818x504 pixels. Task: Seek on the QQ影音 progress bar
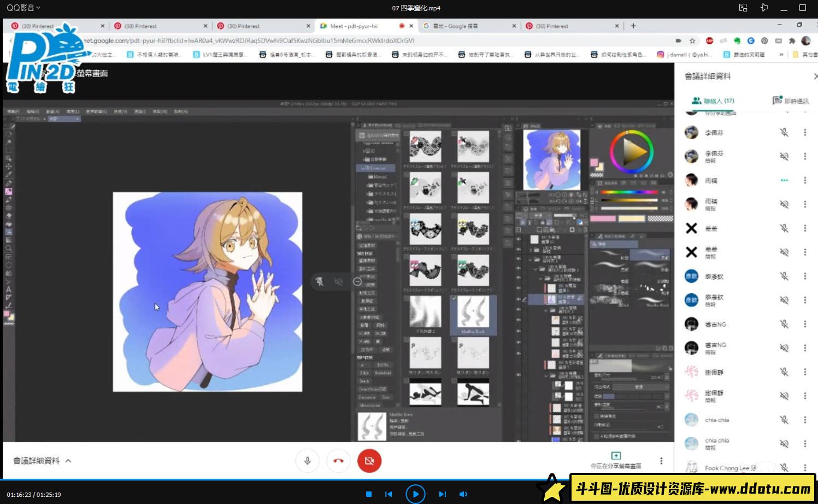tap(409, 481)
